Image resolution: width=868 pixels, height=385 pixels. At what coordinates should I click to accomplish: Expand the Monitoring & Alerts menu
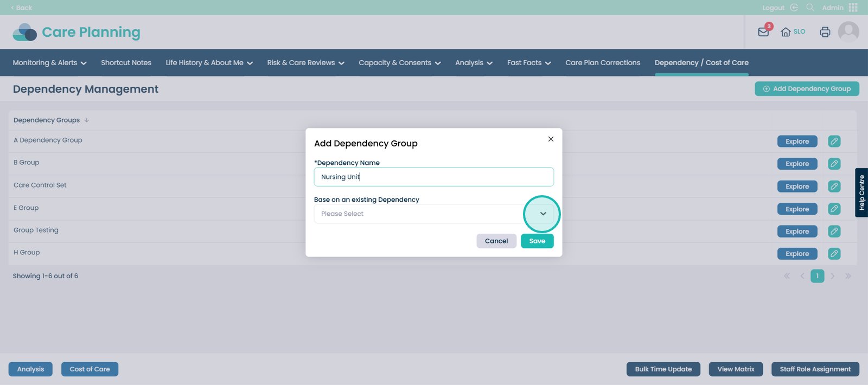click(49, 63)
